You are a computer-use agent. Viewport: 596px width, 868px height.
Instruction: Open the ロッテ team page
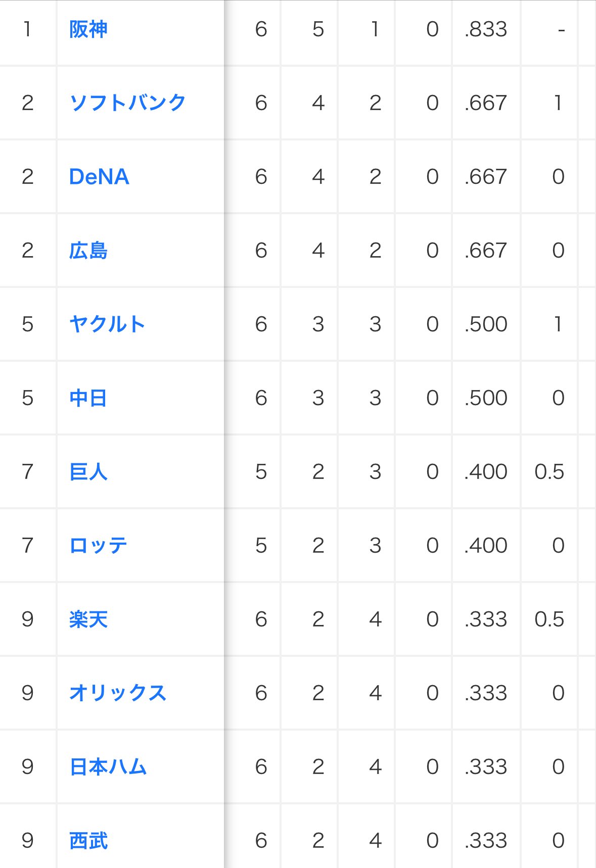coord(98,546)
